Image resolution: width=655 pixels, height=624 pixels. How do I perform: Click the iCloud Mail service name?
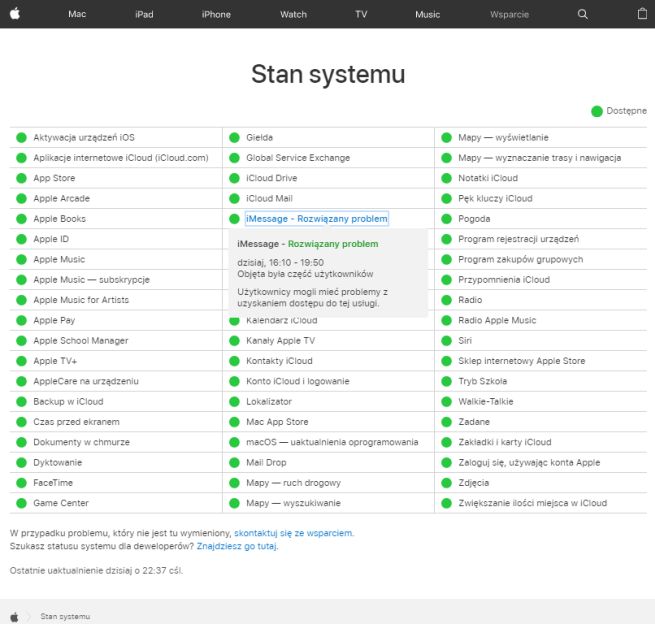tap(269, 199)
